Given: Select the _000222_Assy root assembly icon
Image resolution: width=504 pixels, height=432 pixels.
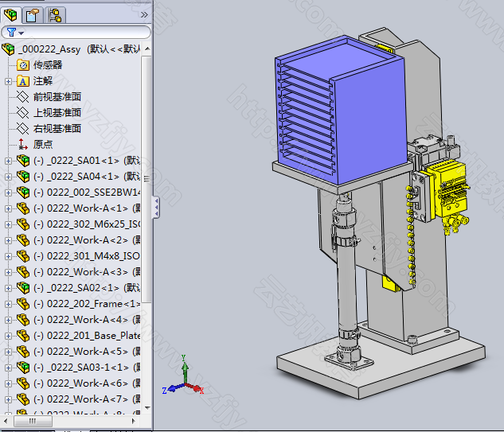Looking at the screenshot, I should (x=8, y=49).
